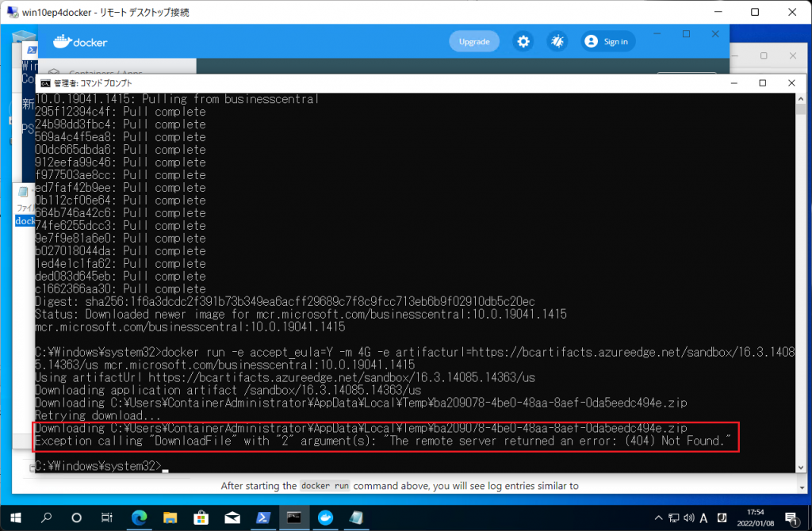Screen dimensions: 812x531
Task: Select the highlighted "dock" item behind console
Action: [25, 221]
